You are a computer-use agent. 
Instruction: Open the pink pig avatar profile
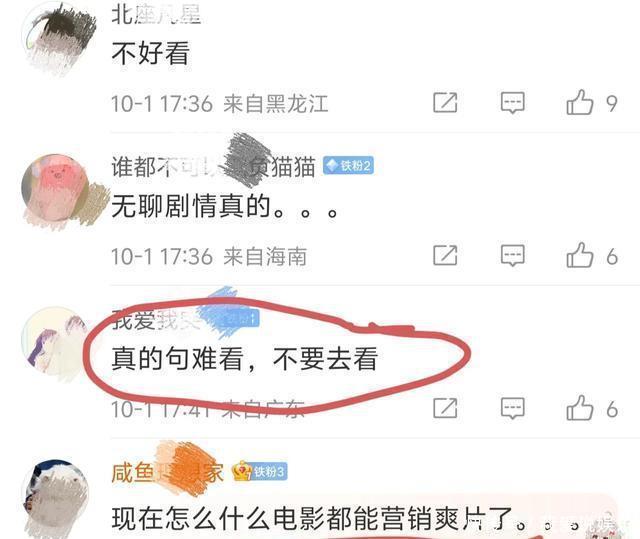(55, 187)
